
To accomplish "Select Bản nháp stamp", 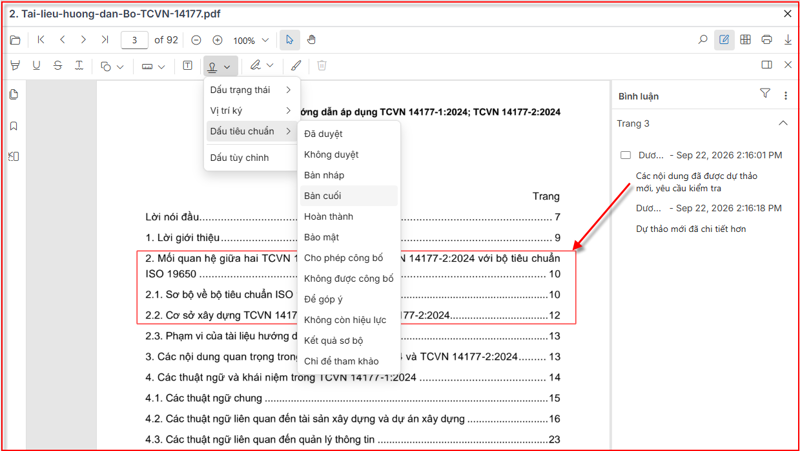I will 348,175.
